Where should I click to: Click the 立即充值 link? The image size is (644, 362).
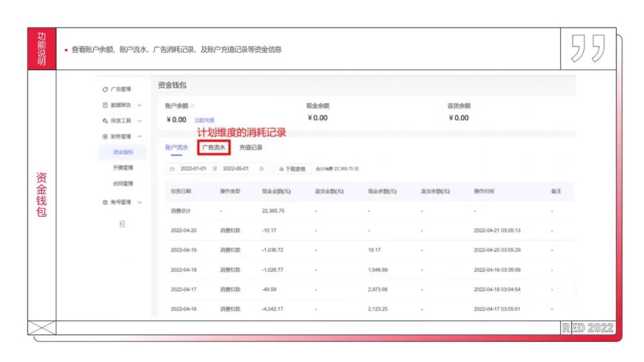[x=204, y=120]
